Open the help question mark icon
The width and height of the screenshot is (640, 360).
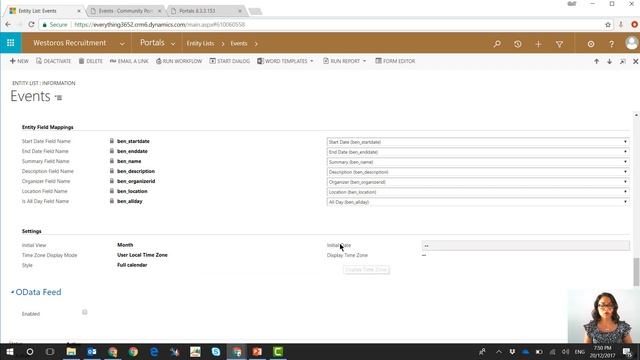tap(611, 44)
